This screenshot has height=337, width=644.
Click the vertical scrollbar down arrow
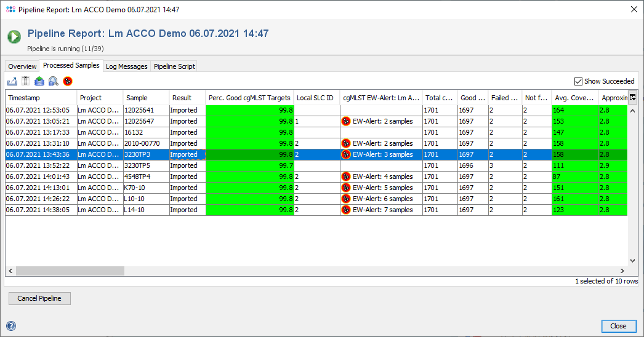tap(632, 261)
